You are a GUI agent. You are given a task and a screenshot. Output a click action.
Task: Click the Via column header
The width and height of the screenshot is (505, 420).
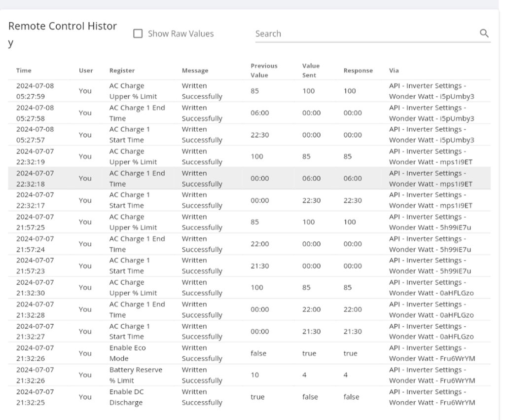tap(394, 71)
